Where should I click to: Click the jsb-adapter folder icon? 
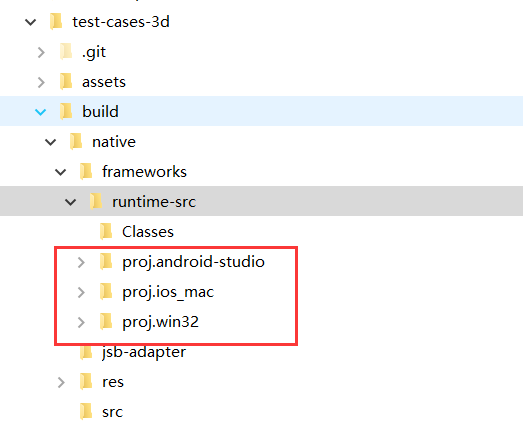point(86,352)
